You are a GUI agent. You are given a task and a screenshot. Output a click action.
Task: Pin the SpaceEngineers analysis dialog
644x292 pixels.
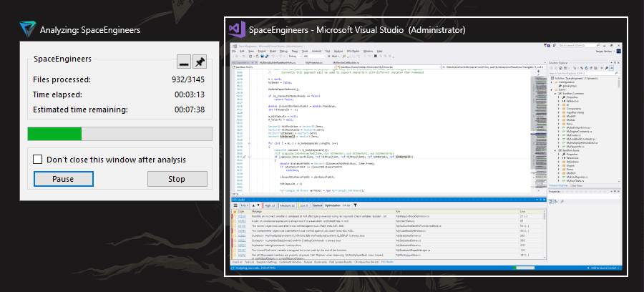click(x=200, y=62)
